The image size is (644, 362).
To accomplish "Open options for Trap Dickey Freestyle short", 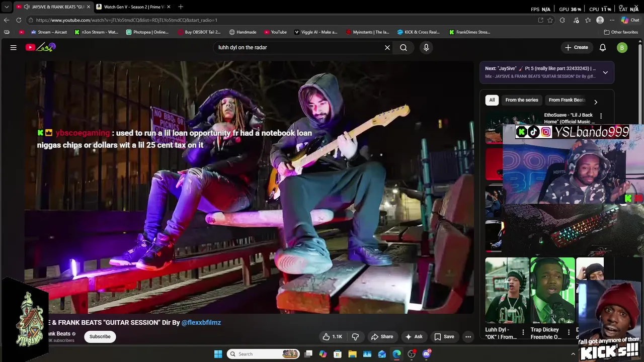I will tap(569, 333).
